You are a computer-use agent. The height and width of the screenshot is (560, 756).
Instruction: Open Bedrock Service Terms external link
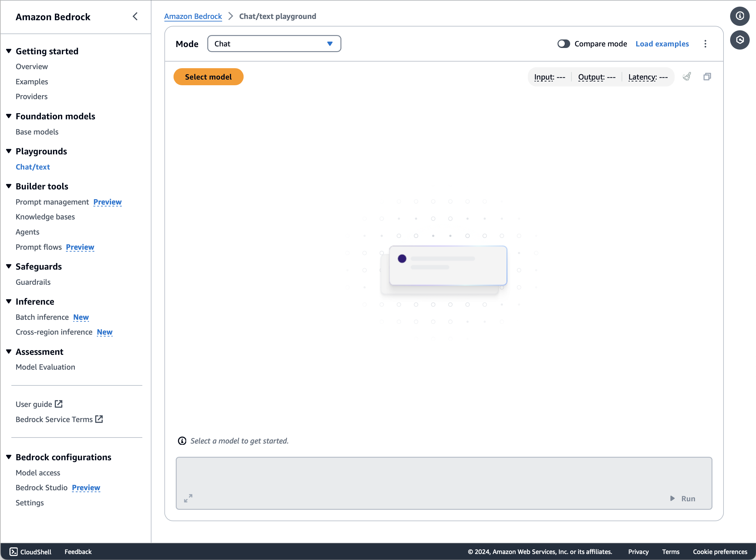click(59, 419)
